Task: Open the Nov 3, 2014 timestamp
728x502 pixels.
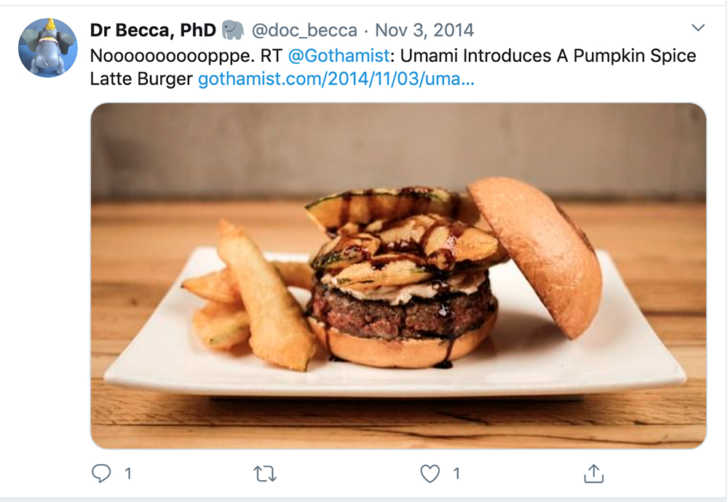Action: click(424, 31)
